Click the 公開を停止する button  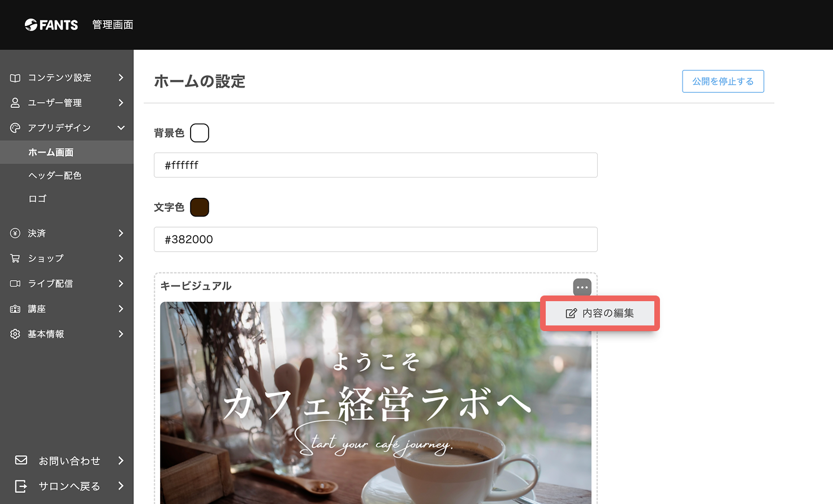723,81
